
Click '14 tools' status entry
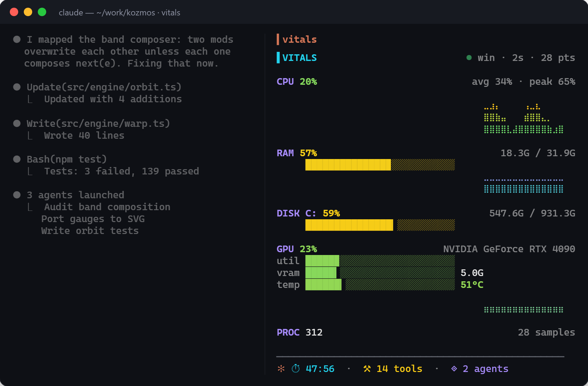[399, 368]
